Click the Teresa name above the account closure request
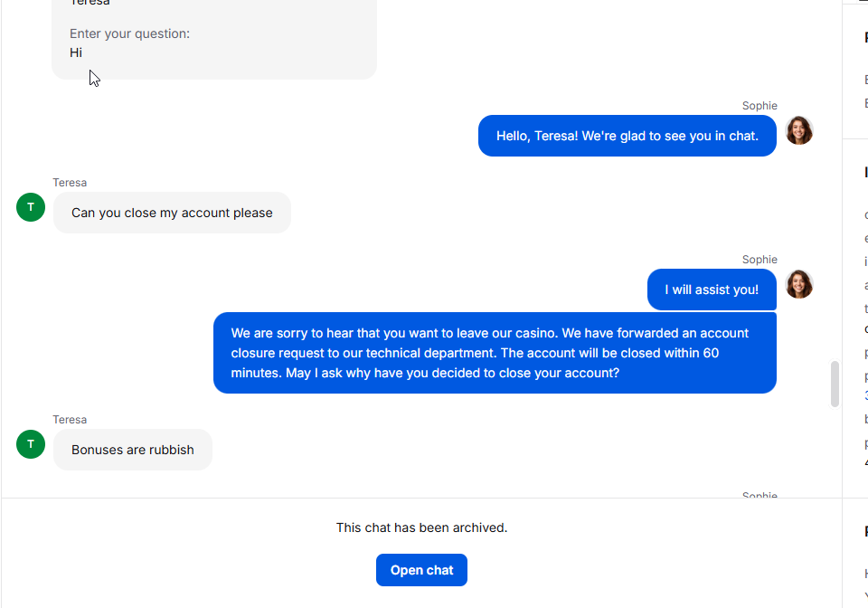Viewport: 868px width, 608px height. [70, 182]
